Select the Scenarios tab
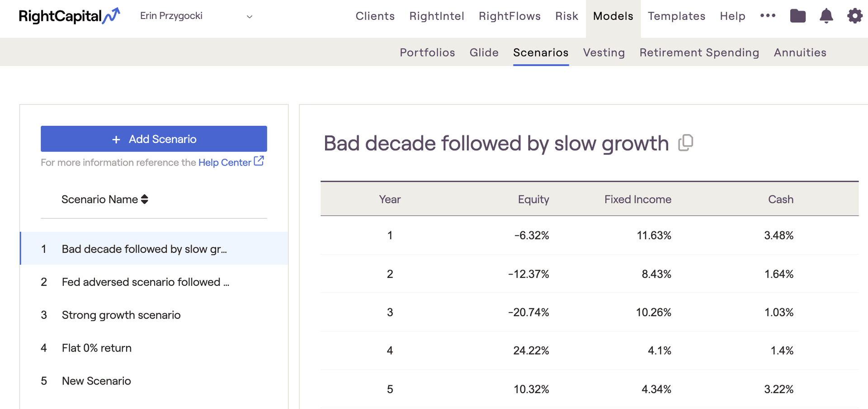Image resolution: width=868 pixels, height=409 pixels. pyautogui.click(x=541, y=52)
